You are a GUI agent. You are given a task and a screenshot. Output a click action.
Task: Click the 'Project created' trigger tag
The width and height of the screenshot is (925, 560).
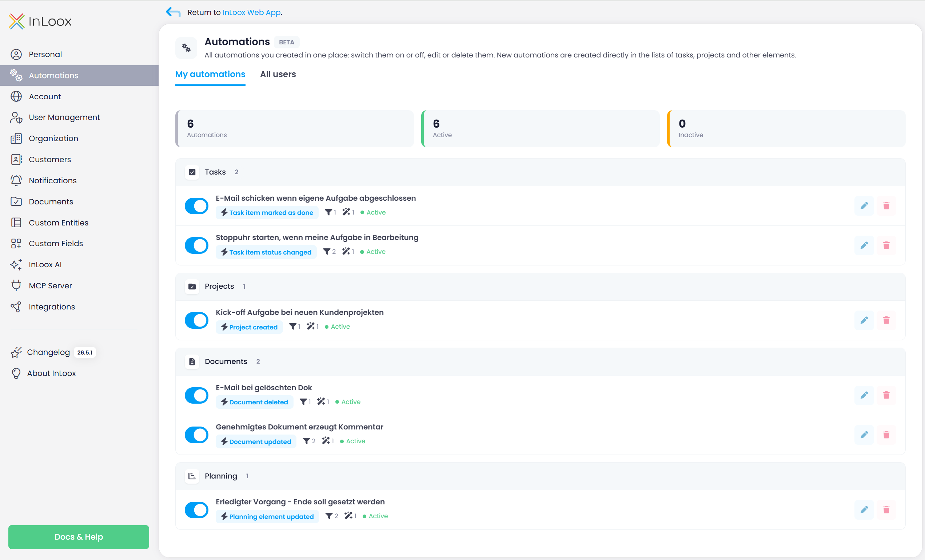249,327
